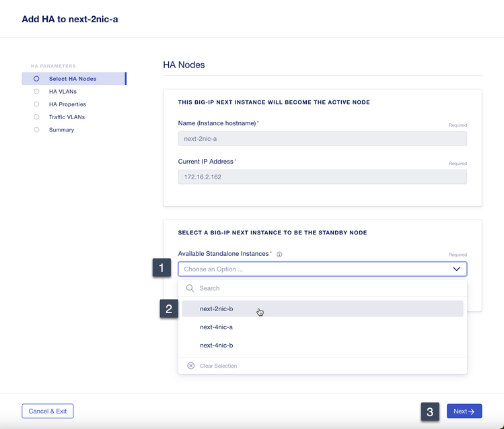The image size is (504, 429).
Task: Select next-4nic-a from the list
Action: 217,327
